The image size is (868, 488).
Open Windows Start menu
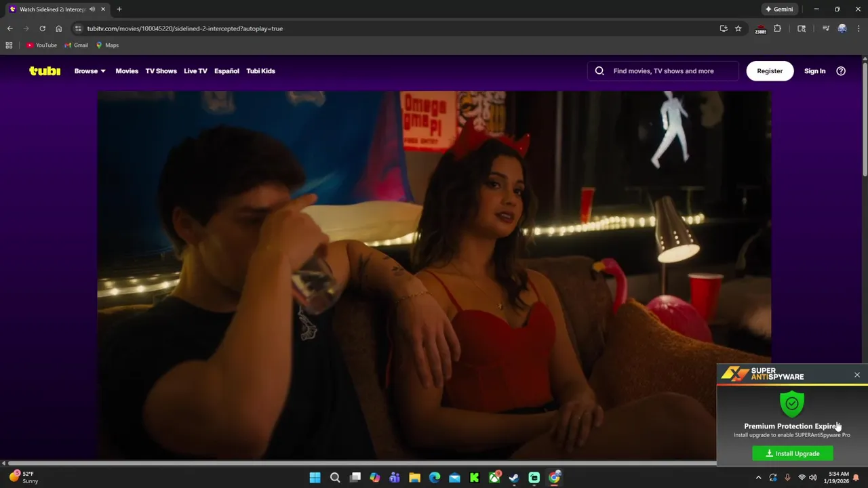[x=315, y=478]
